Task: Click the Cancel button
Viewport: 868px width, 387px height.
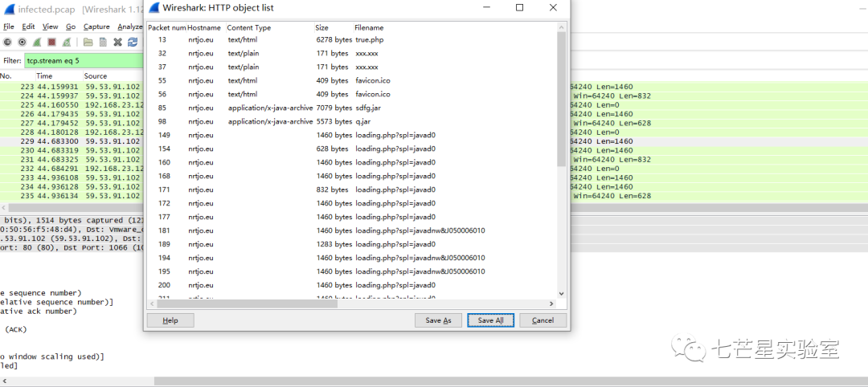Action: click(543, 320)
